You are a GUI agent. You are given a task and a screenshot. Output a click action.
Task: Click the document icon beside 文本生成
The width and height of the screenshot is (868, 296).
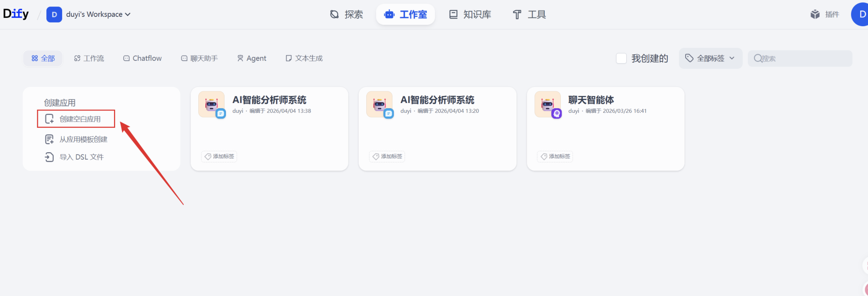point(289,59)
